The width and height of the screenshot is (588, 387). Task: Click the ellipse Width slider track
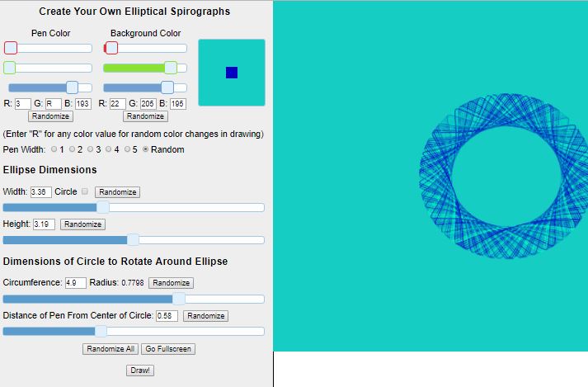[x=133, y=207]
